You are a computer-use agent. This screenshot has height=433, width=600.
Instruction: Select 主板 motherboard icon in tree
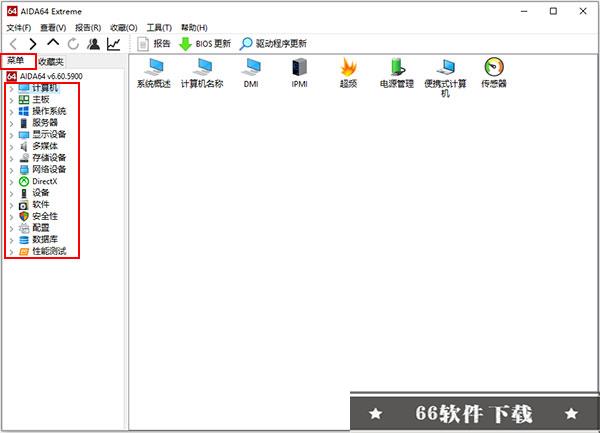24,100
